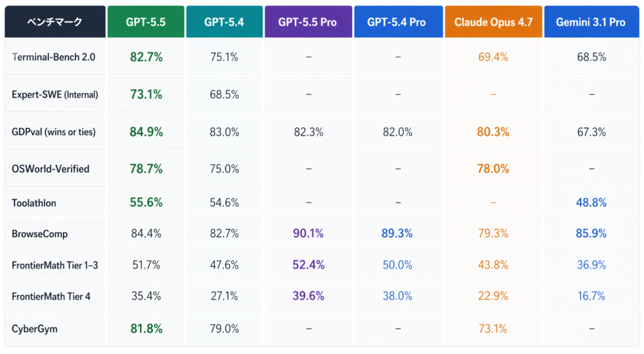Click the teal GPT-5.4 column header
The image size is (644, 354).
(x=224, y=22)
